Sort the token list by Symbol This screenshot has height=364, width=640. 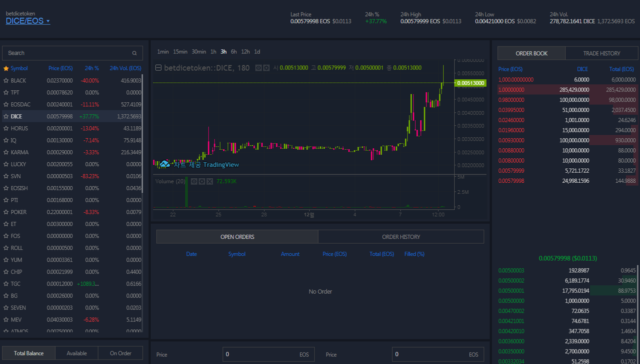pyautogui.click(x=19, y=68)
